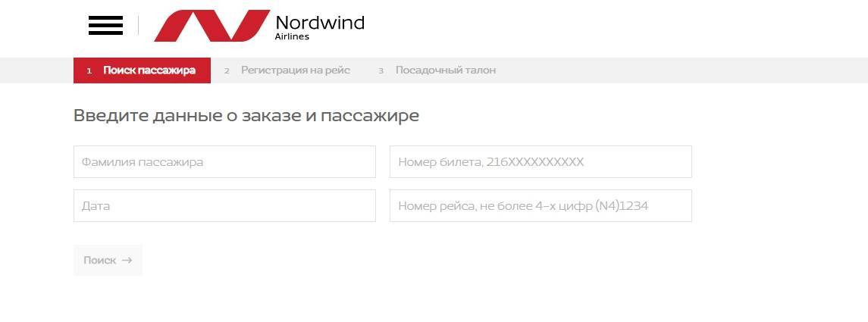
Task: Open the hamburger menu icon
Action: click(105, 26)
